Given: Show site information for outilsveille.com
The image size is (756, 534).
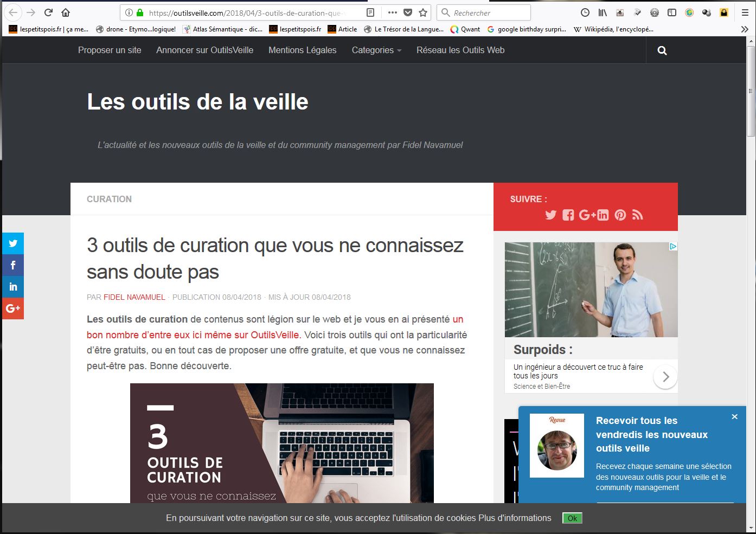Looking at the screenshot, I should tap(129, 12).
